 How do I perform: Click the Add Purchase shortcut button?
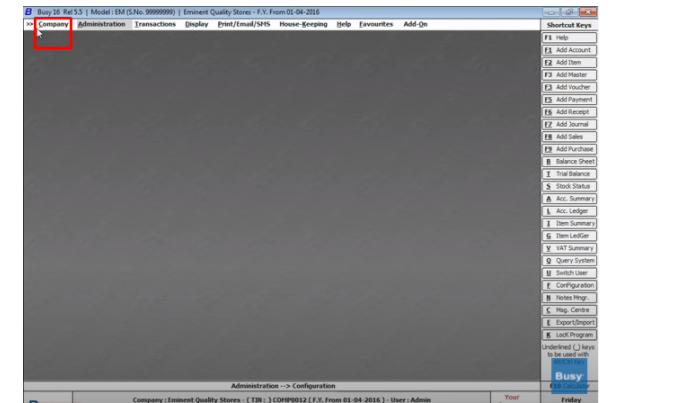pyautogui.click(x=569, y=149)
